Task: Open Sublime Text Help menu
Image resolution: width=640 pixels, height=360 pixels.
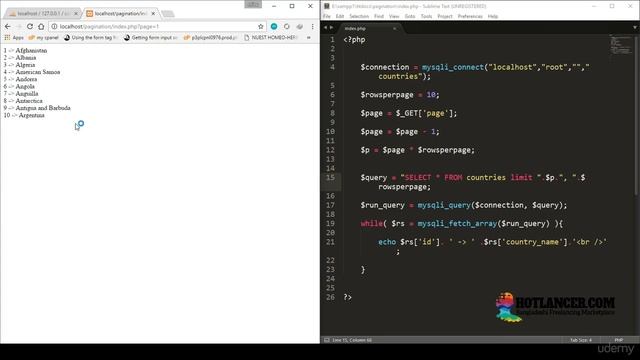Action: 493,16
